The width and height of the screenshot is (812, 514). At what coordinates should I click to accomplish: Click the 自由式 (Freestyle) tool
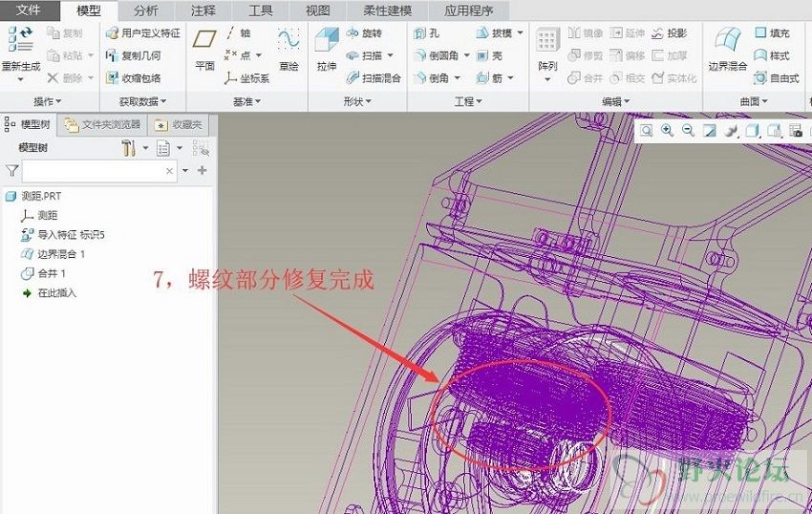click(777, 78)
